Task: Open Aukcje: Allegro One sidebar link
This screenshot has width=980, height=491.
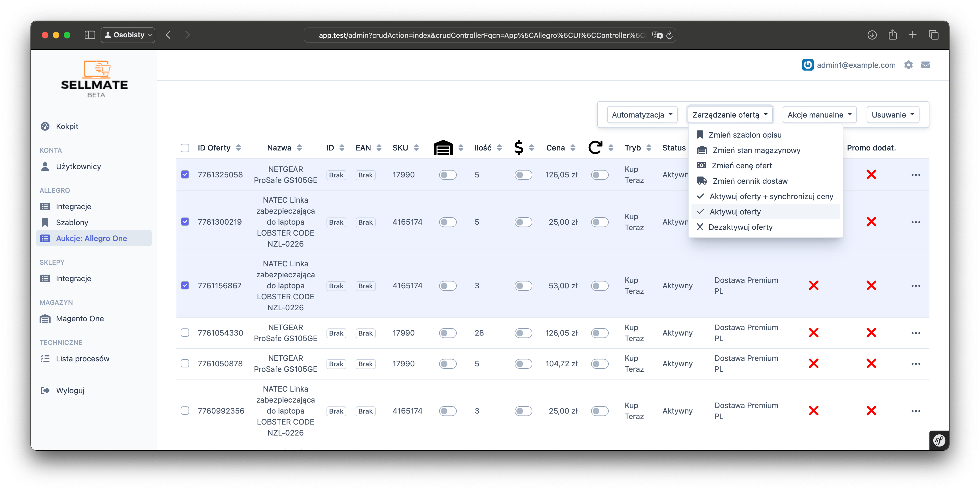Action: [x=94, y=238]
